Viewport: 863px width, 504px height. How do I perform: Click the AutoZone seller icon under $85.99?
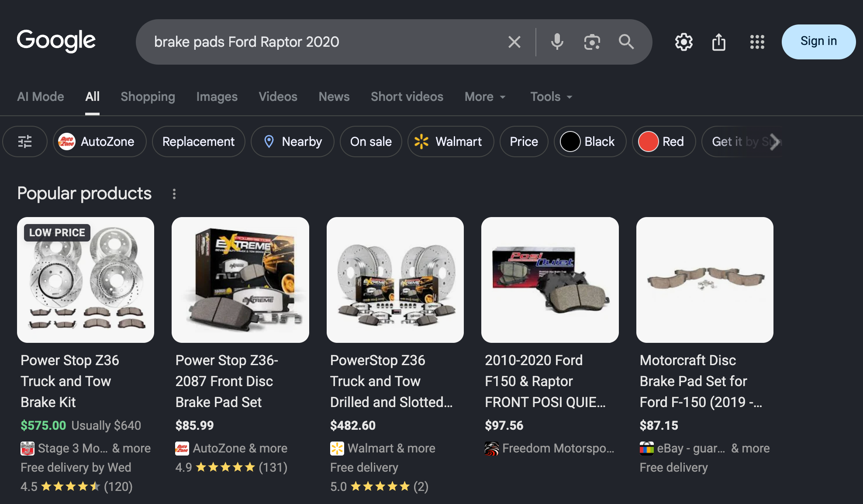[182, 449]
